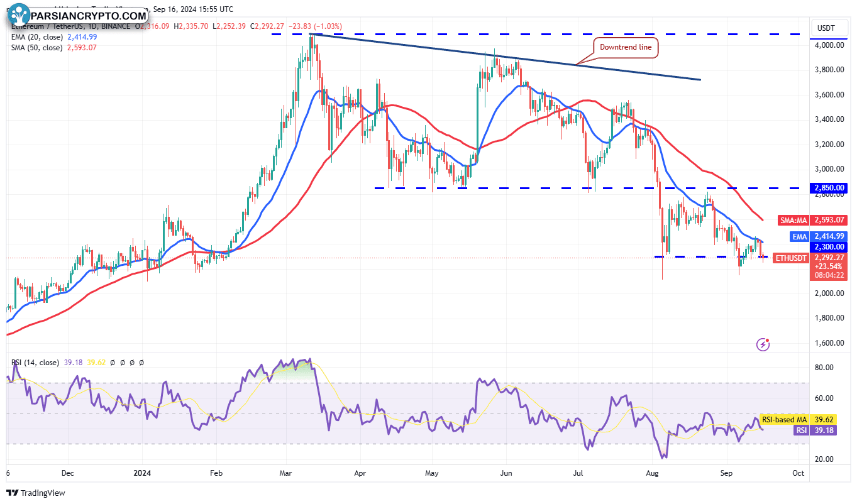Viewport: 857px width, 504px height.
Task: Click 4,000.00 on the price axis
Action: [830, 45]
